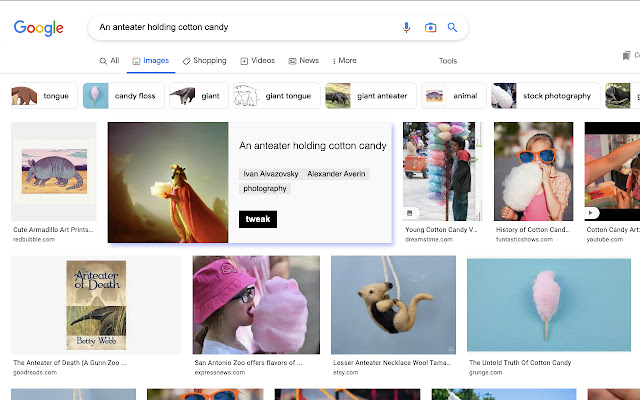
Task: Click the tweak button
Action: pos(258,219)
